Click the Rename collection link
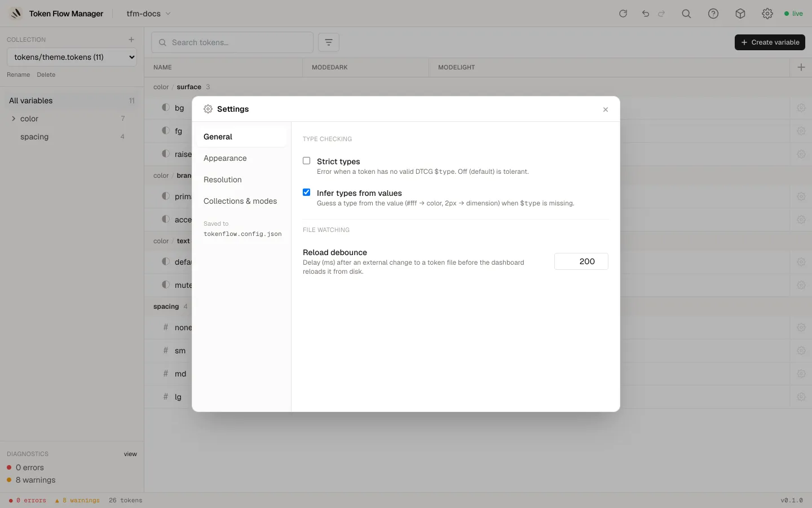 tap(19, 75)
